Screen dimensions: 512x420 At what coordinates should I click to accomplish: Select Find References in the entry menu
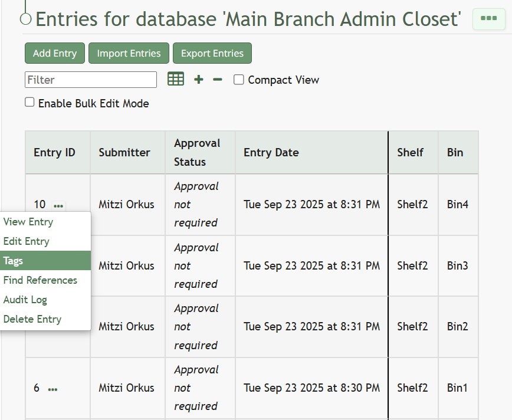[45, 280]
